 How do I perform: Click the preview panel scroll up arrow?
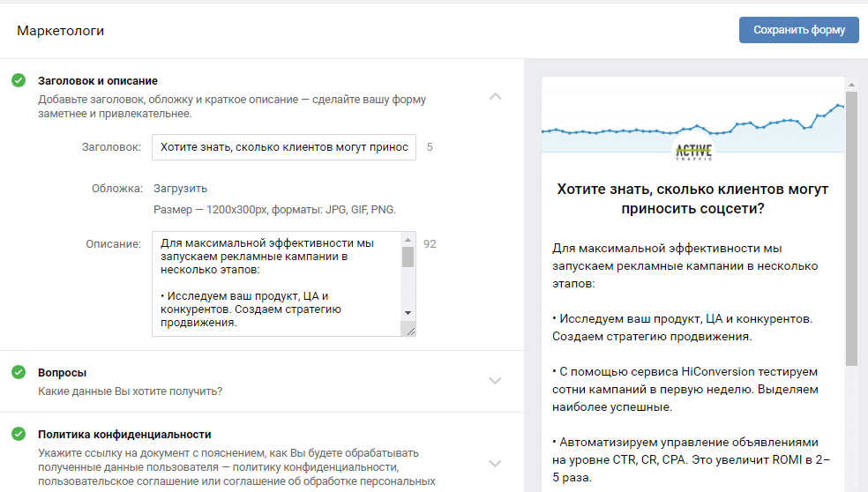[x=851, y=86]
